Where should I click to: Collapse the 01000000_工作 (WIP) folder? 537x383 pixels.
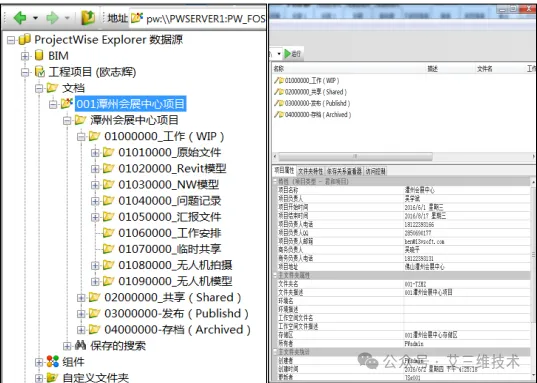tap(81, 137)
